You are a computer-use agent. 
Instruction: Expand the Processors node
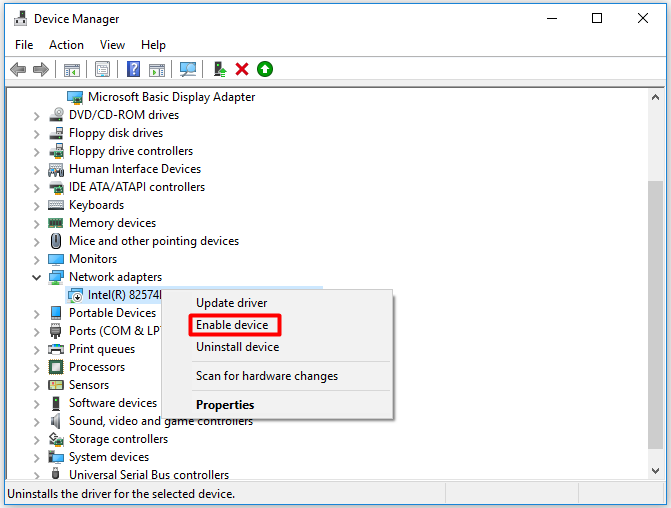click(x=37, y=368)
